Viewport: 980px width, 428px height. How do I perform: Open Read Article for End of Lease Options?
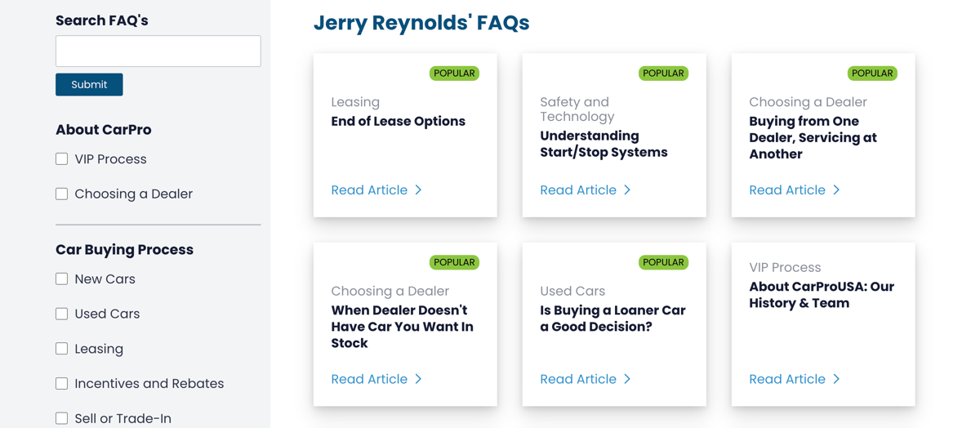(x=369, y=190)
